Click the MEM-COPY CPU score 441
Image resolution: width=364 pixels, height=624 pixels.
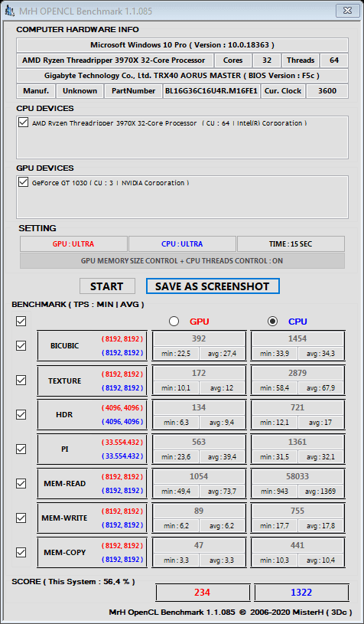click(297, 545)
